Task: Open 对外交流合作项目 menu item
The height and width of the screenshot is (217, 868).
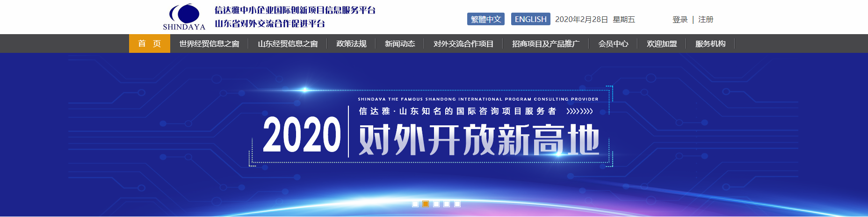Action: tap(463, 43)
